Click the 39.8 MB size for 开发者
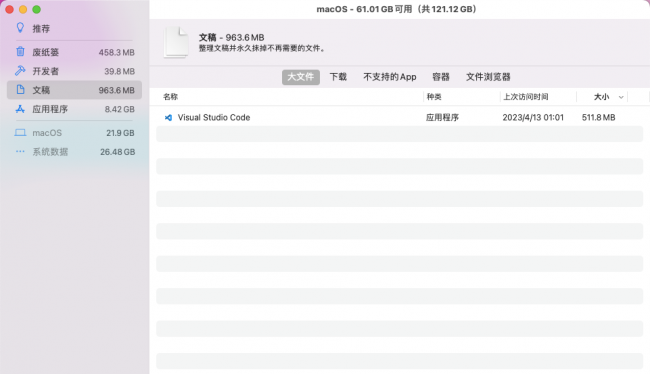The image size is (650, 374). click(x=119, y=71)
